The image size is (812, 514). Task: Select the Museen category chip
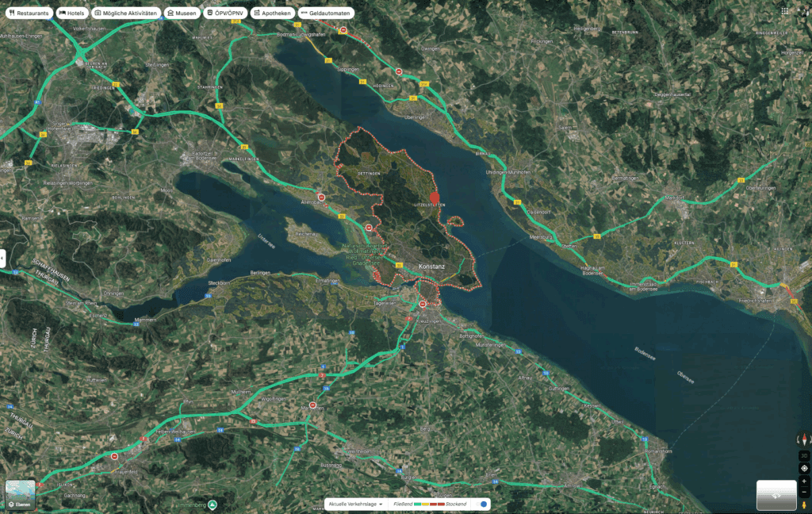click(182, 13)
